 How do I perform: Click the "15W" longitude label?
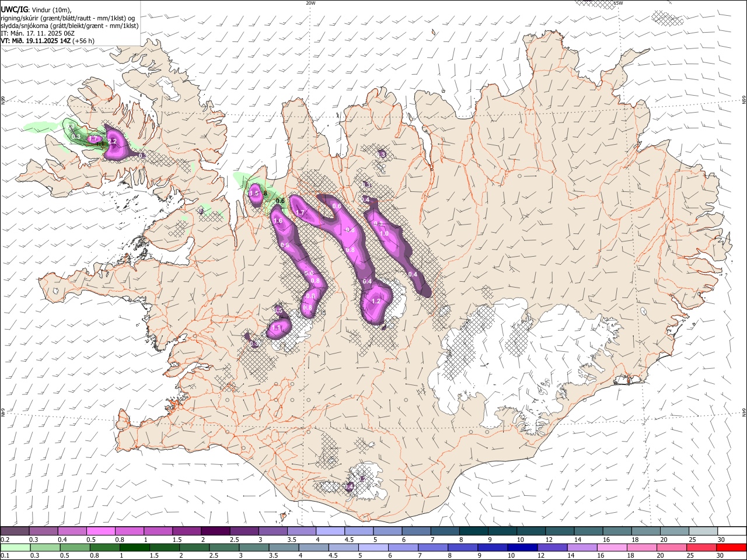point(618,3)
